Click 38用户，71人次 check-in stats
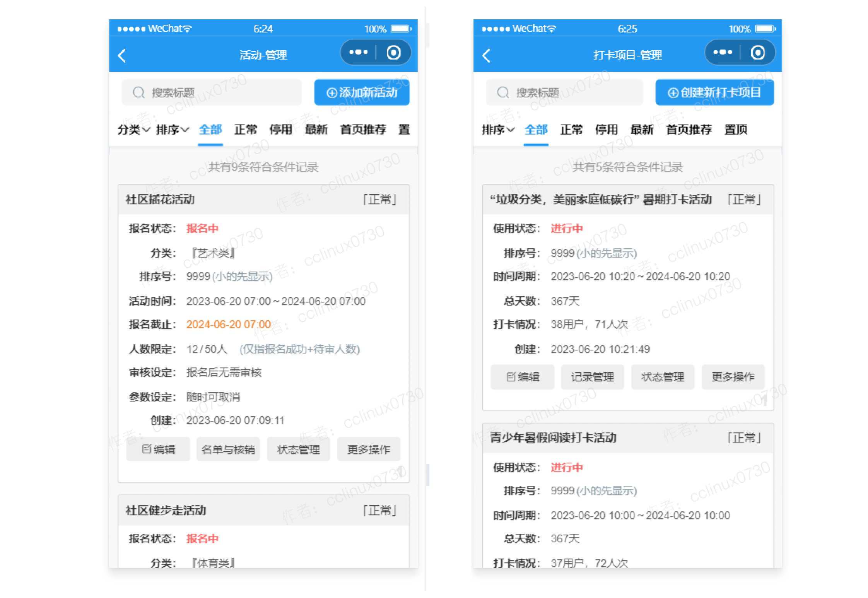Image resolution: width=868 pixels, height=598 pixels. click(589, 324)
